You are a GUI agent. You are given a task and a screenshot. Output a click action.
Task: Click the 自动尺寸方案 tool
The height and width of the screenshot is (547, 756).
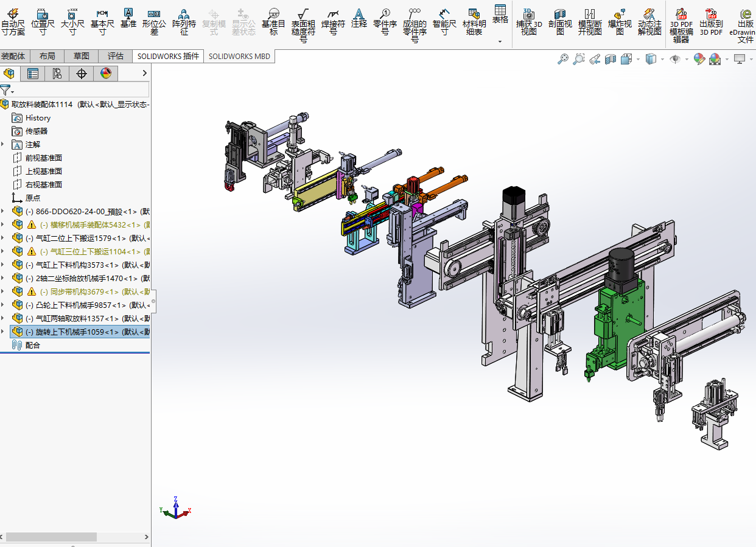tap(13, 22)
